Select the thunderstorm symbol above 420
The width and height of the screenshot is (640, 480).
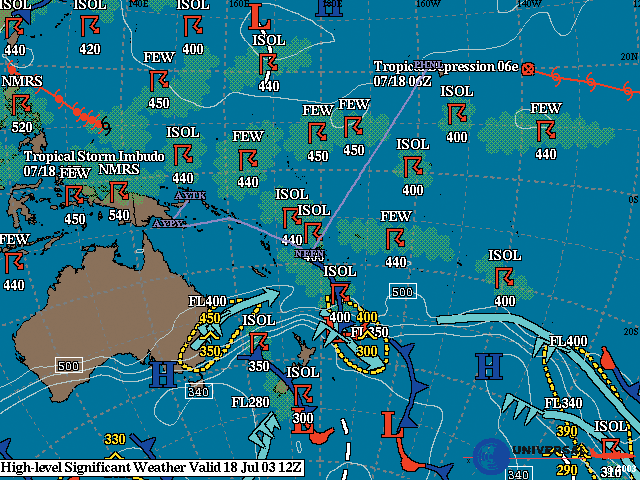click(x=90, y=26)
